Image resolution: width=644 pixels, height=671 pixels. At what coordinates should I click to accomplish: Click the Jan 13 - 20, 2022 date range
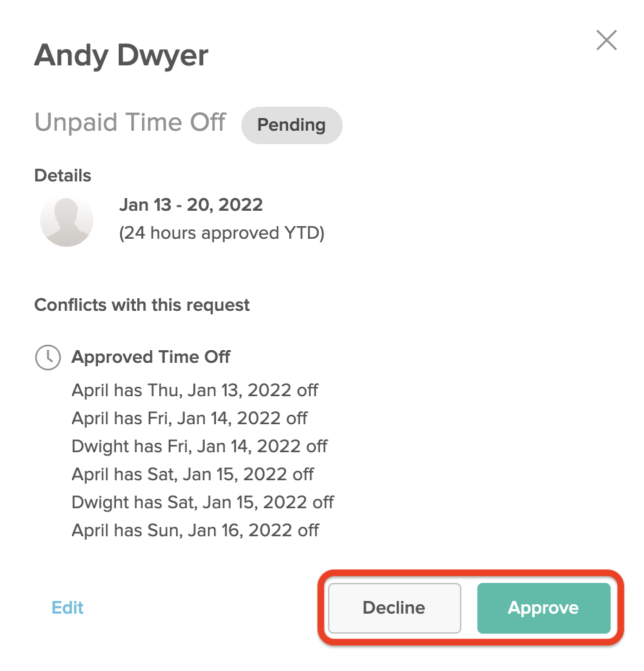191,205
